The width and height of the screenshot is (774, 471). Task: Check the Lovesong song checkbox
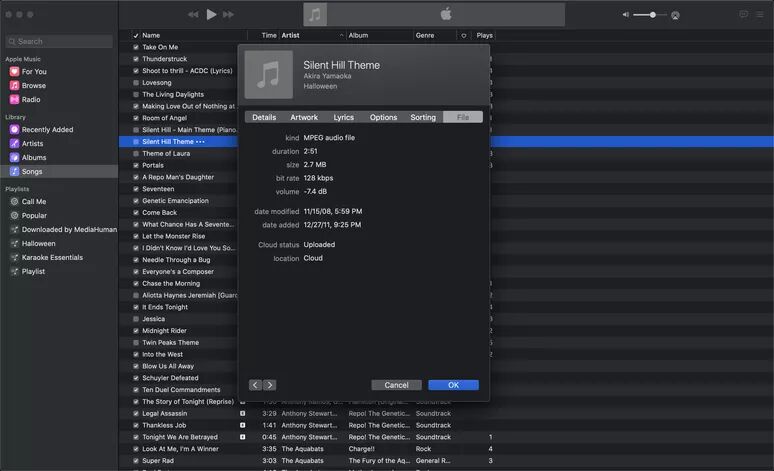pos(136,83)
